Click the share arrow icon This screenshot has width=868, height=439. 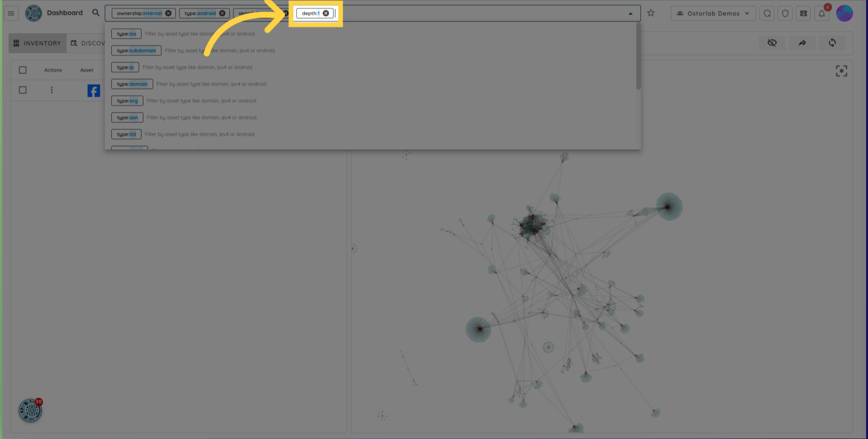point(802,43)
